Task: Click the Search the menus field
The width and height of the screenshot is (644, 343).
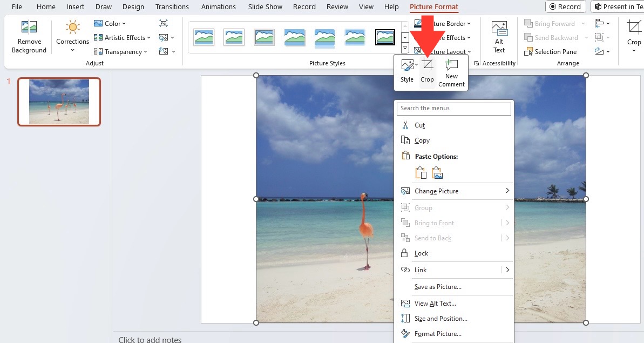Action: [454, 109]
